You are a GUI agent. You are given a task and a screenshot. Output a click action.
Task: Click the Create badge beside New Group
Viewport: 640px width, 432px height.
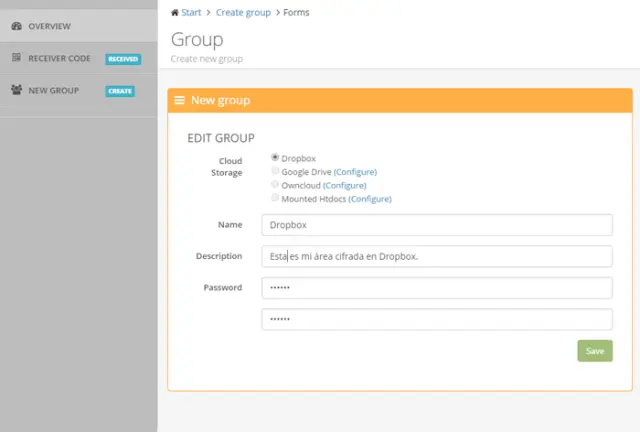tap(119, 91)
